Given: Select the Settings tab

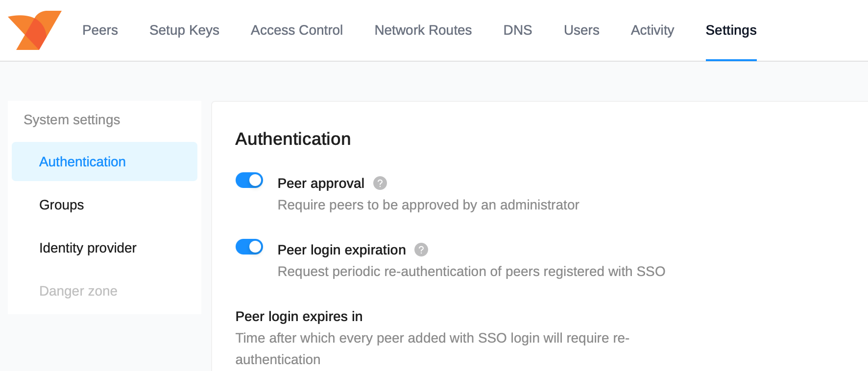Looking at the screenshot, I should point(731,30).
